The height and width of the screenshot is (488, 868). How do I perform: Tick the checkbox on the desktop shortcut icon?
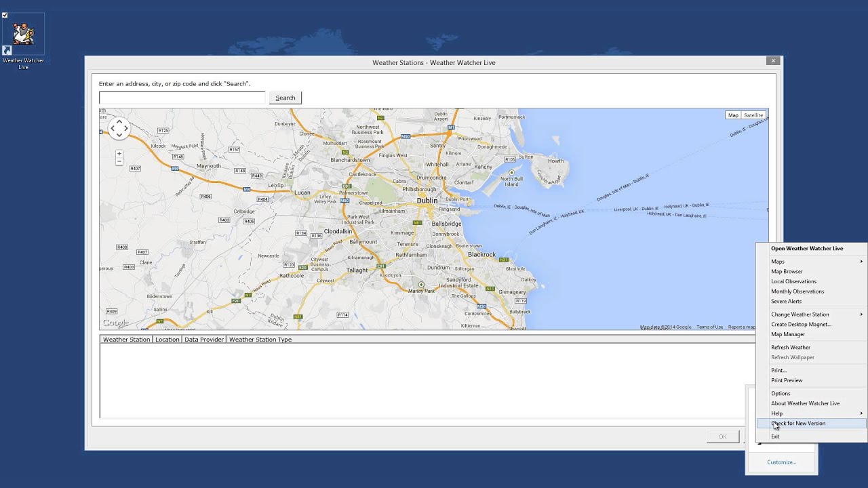5,15
